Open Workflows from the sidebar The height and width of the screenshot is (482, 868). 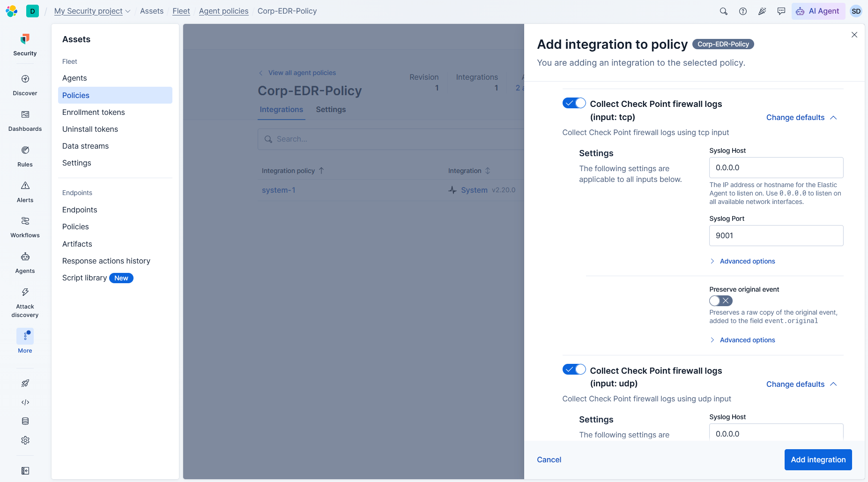click(25, 227)
